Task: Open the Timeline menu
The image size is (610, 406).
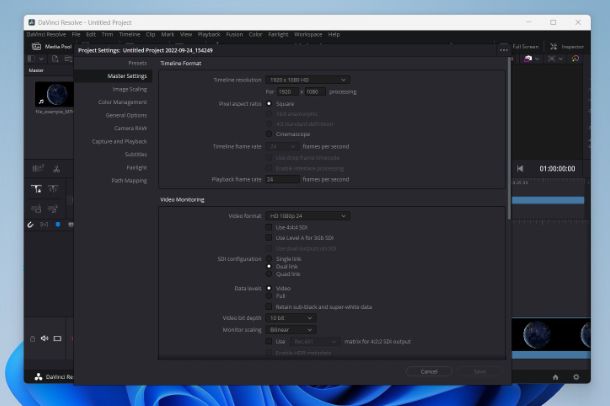Action: coord(130,35)
